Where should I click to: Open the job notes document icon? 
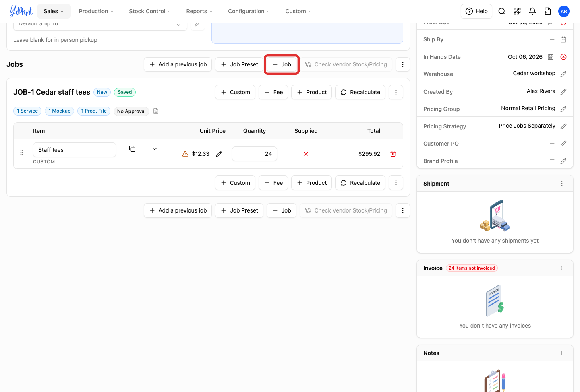coord(156,111)
